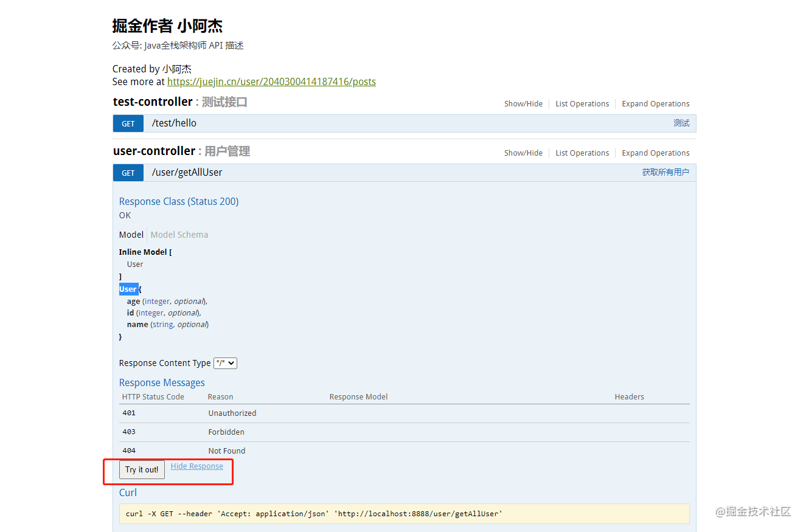Click the GET badge for /user/getAllUser

click(x=128, y=172)
